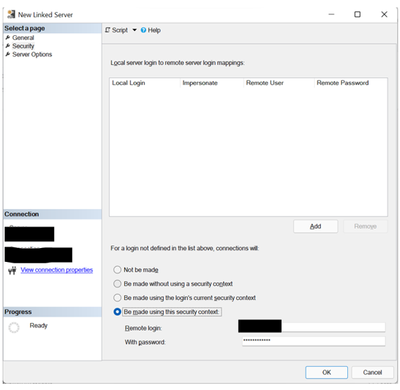This screenshot has height=390, width=400.
Task: Click the 'Ready' status text
Action: point(39,326)
